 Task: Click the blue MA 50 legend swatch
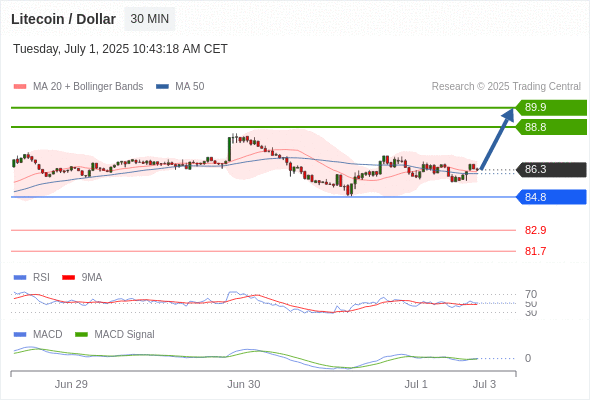coord(162,87)
